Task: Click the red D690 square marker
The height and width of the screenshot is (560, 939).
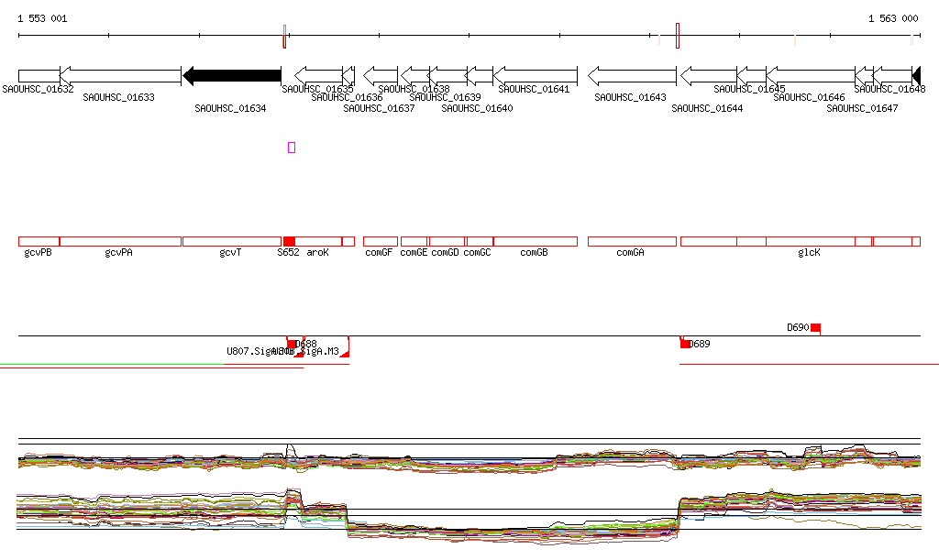Action: (815, 327)
